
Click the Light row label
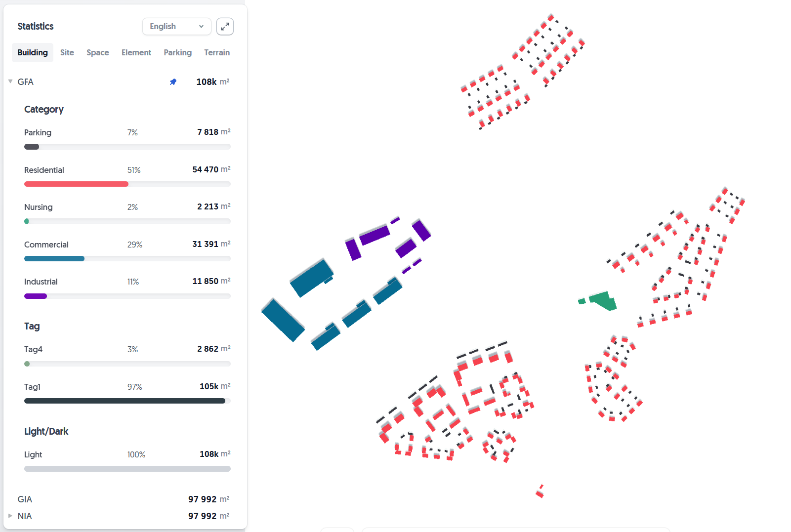(x=33, y=454)
